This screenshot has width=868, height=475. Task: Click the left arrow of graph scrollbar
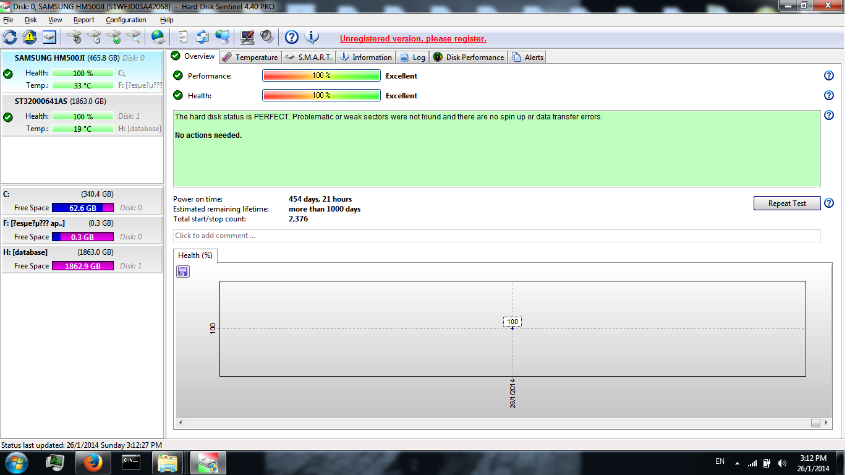(x=181, y=423)
